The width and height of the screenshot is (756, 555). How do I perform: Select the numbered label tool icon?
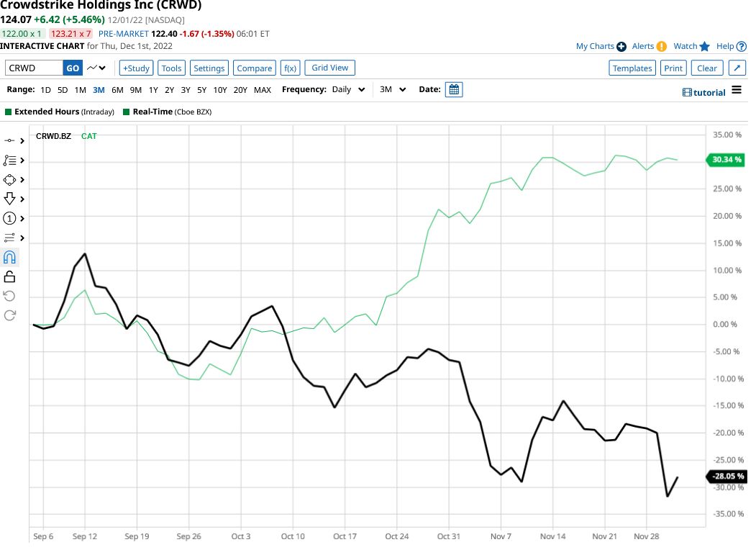9,219
